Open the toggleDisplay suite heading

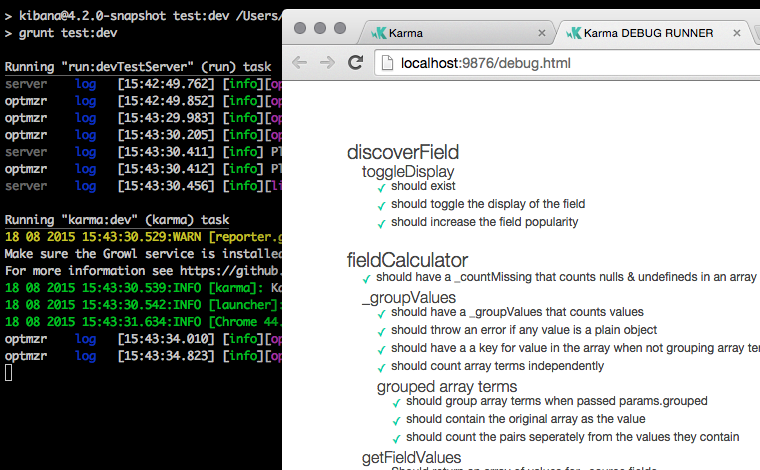point(408,172)
